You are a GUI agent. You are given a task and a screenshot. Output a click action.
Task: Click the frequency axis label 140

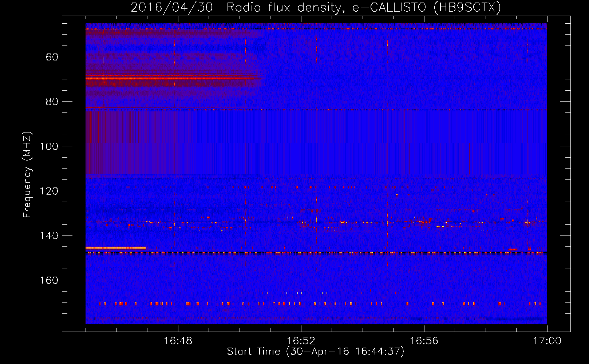[49, 236]
